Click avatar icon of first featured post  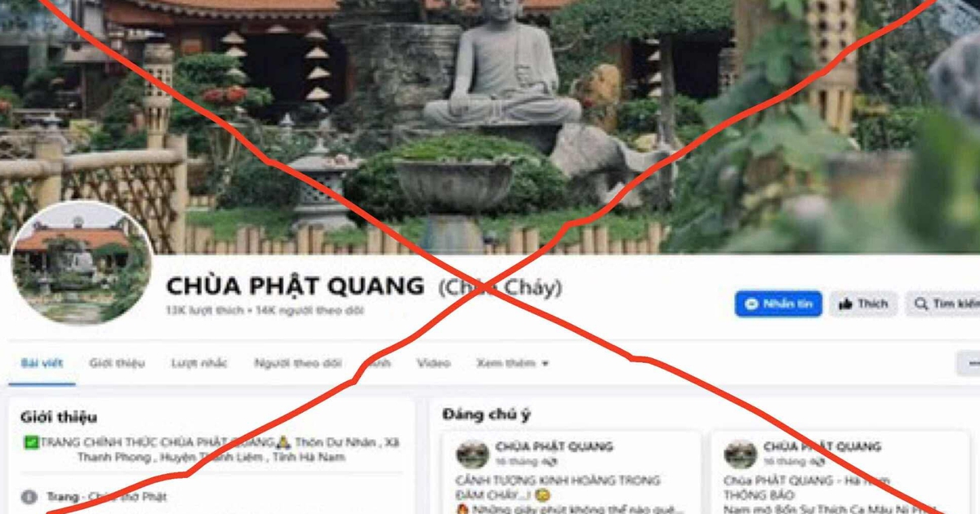[x=472, y=454]
